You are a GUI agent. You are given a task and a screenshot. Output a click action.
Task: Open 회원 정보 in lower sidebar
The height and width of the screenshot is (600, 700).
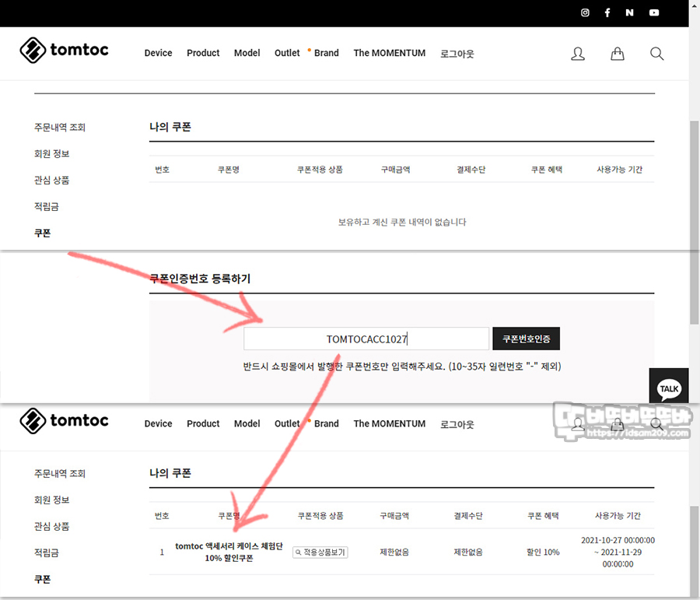[52, 500]
